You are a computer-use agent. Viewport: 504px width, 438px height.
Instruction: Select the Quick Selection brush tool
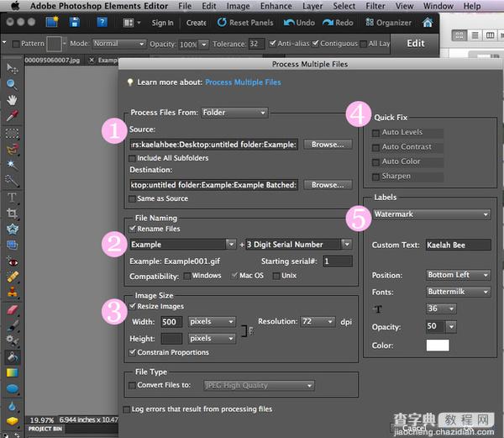pos(13,181)
